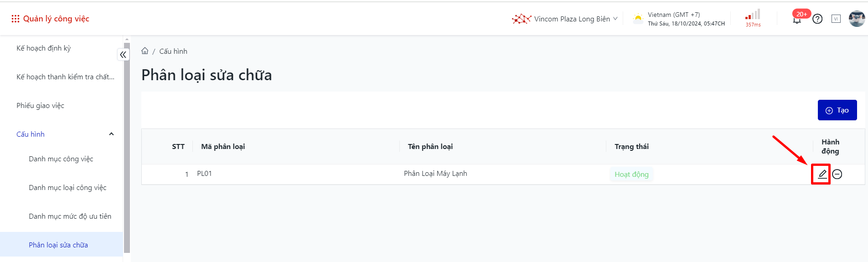Open the user avatar profile menu
The height and width of the screenshot is (262, 868).
point(857,19)
